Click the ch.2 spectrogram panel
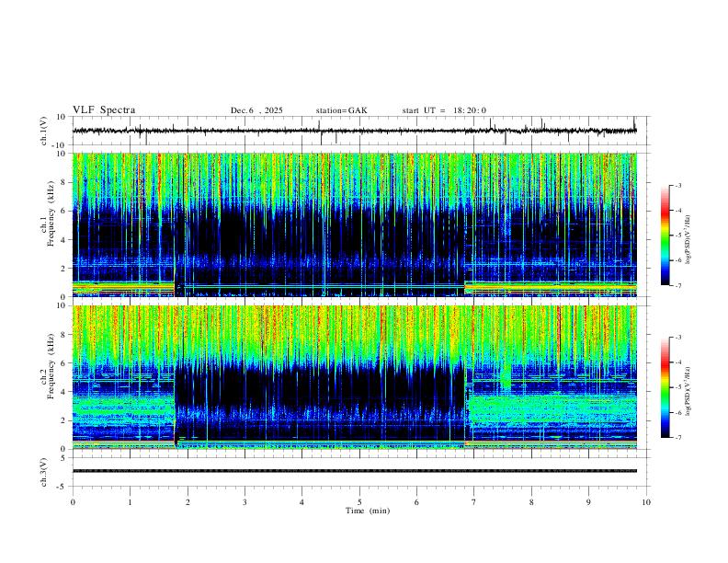 point(354,377)
